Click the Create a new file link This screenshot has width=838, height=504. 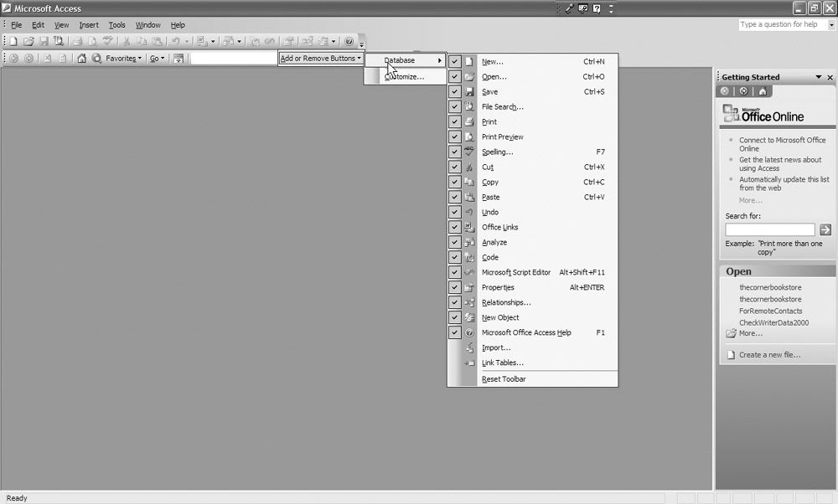[769, 355]
